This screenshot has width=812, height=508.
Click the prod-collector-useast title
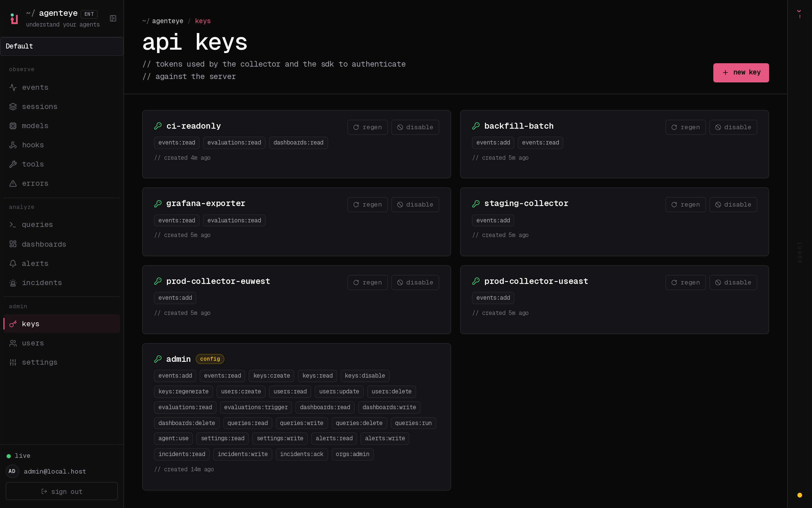coord(536,281)
